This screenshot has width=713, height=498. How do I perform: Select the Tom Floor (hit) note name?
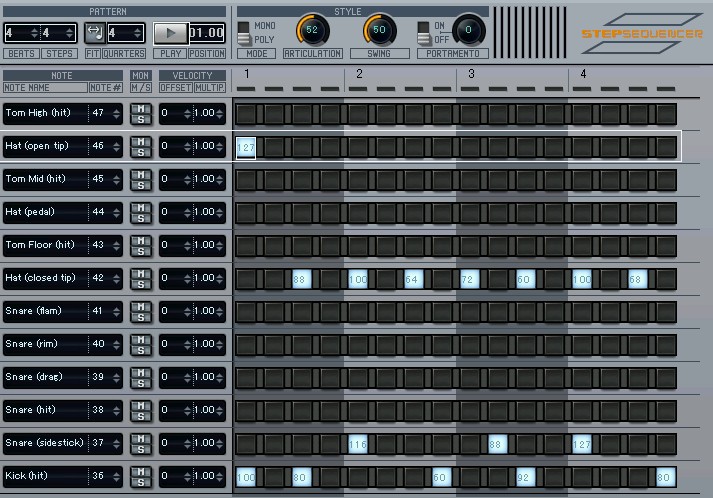point(40,245)
